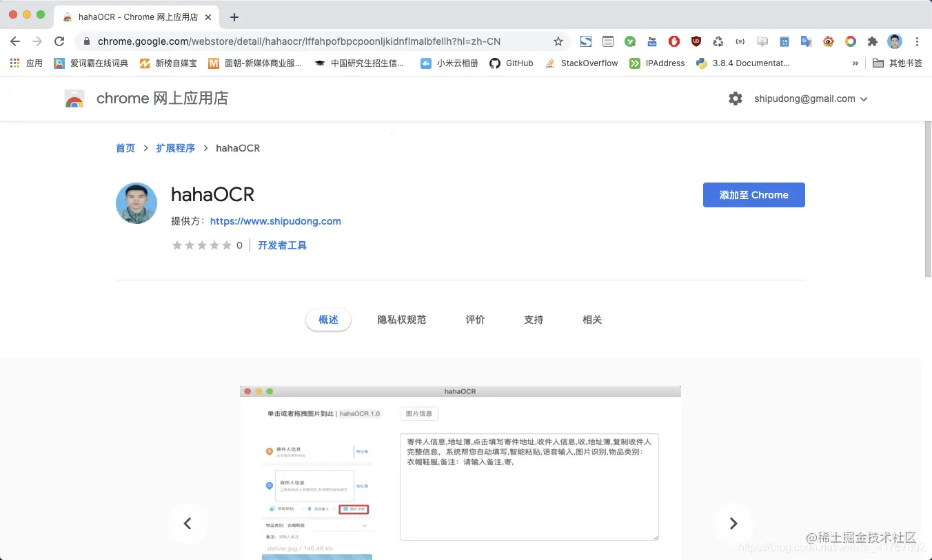Visit https://www.shipudong.com provider link
Viewport: 932px width, 560px height.
click(276, 221)
